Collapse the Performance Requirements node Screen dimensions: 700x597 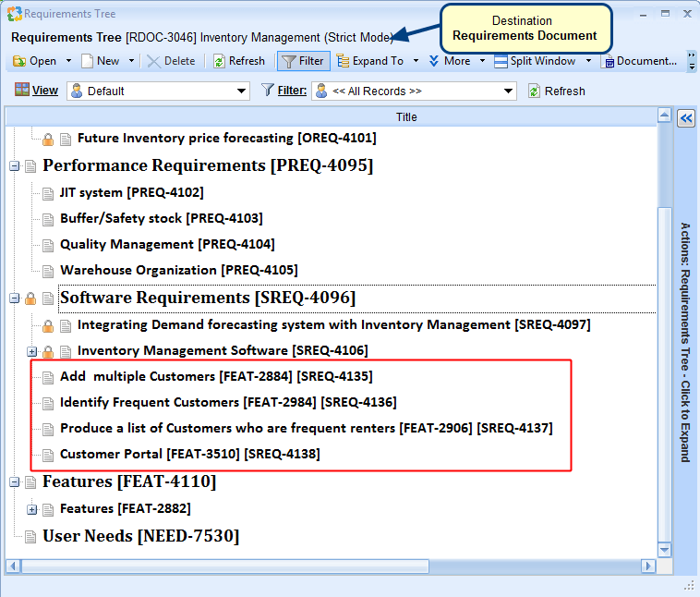pyautogui.click(x=15, y=166)
